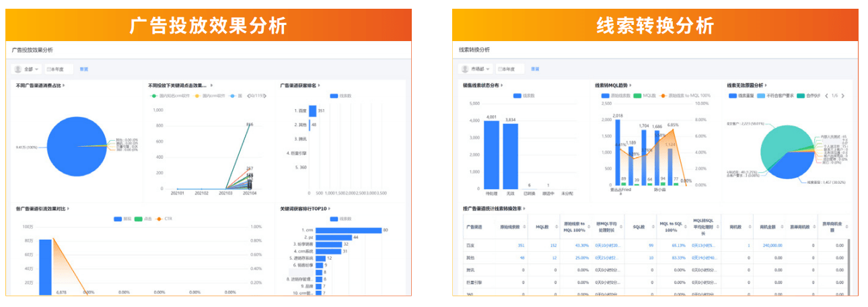This screenshot has height=307, width=868.
Task: Expand the 各广告渠道引流效果对比 chart title arrow
Action: [68, 209]
